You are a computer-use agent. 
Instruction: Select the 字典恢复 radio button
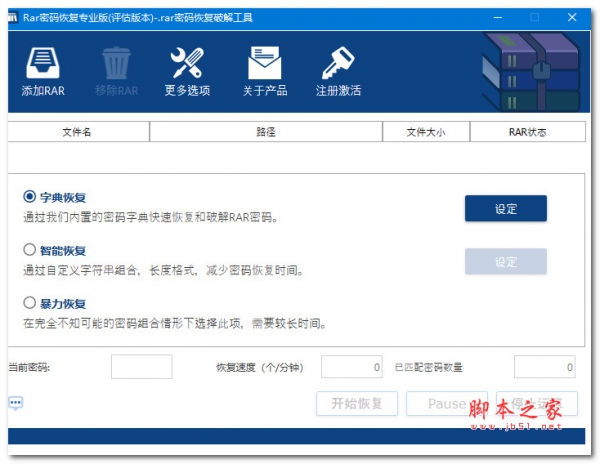coord(29,197)
